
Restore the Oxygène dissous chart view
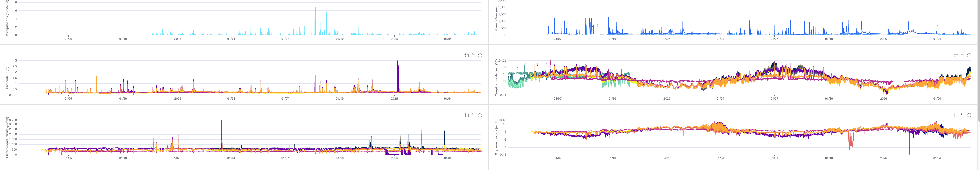(x=969, y=115)
